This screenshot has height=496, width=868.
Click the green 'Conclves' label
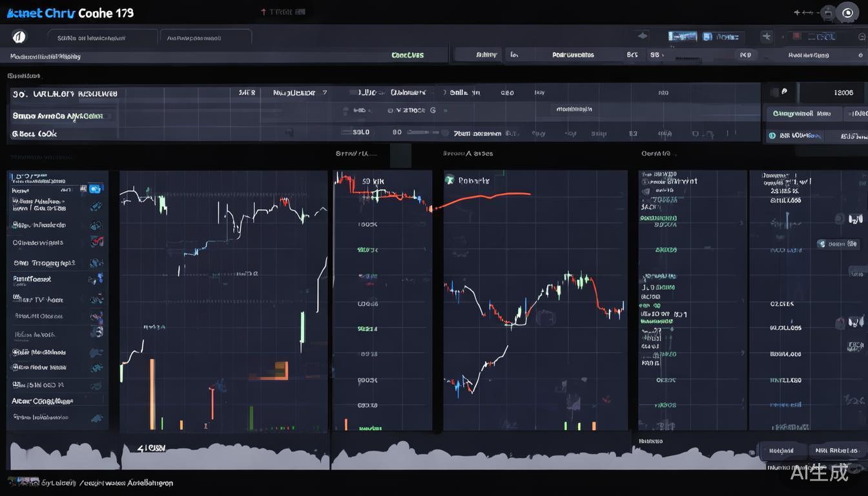(408, 56)
